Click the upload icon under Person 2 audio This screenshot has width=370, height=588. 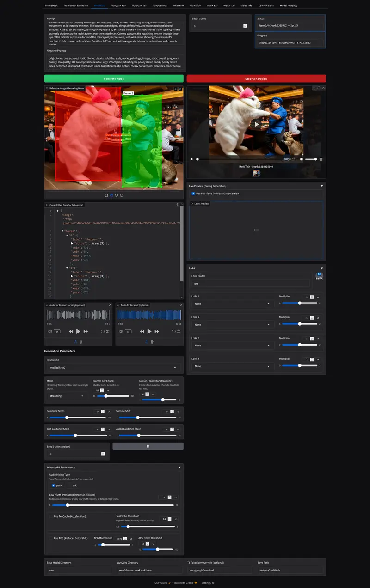[x=147, y=342]
